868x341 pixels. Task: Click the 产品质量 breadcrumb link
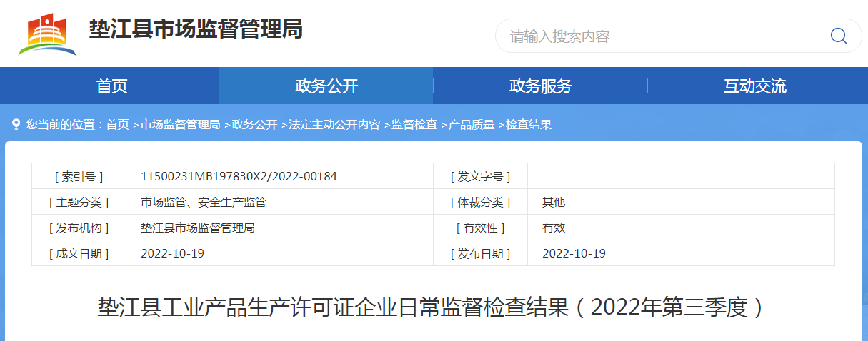472,124
